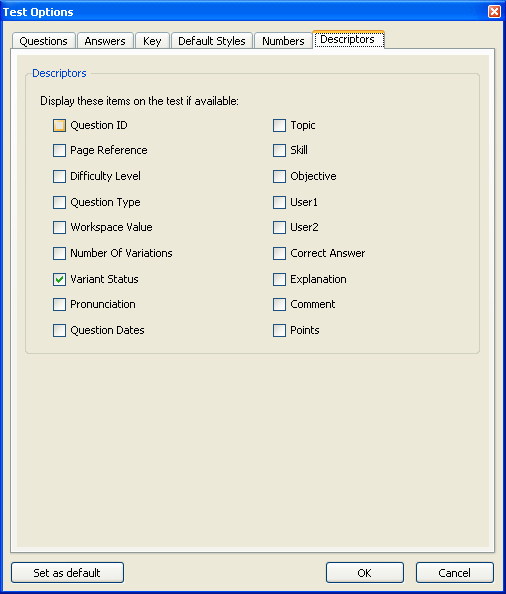Check the Question Type option
506x594 pixels.
point(59,202)
